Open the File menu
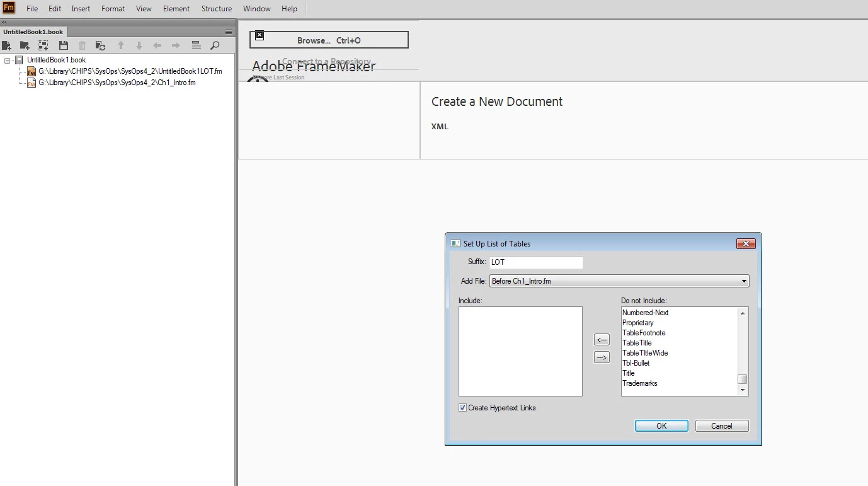 pos(32,9)
